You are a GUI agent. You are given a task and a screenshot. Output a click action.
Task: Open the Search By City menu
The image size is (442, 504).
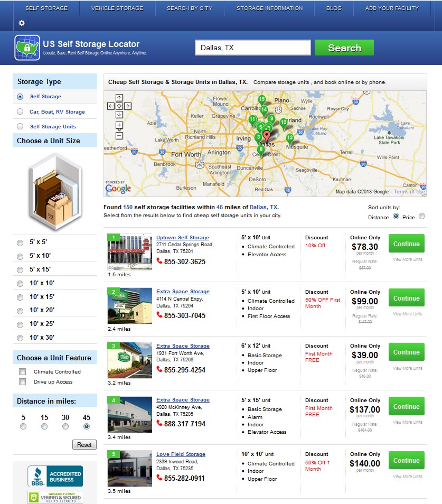[x=190, y=8]
